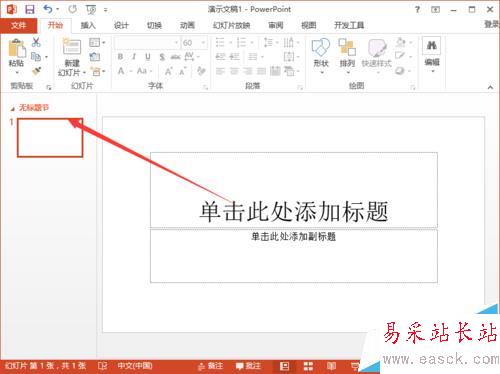Click 中文(中国) language in status bar
This screenshot has height=374, width=500.
135,366
